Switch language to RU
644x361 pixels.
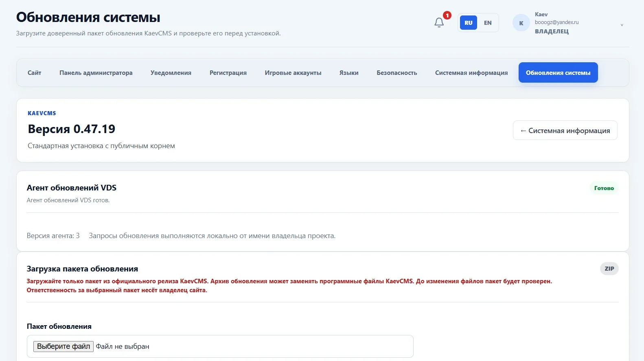point(469,23)
